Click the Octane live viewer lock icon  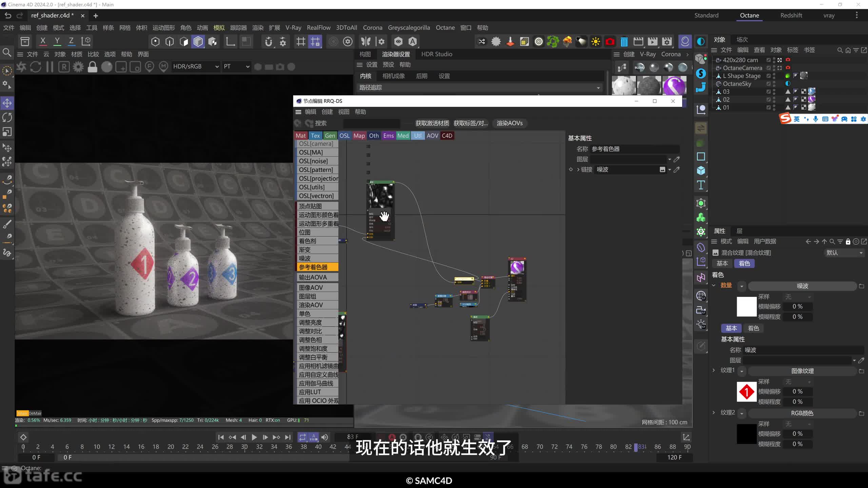92,67
